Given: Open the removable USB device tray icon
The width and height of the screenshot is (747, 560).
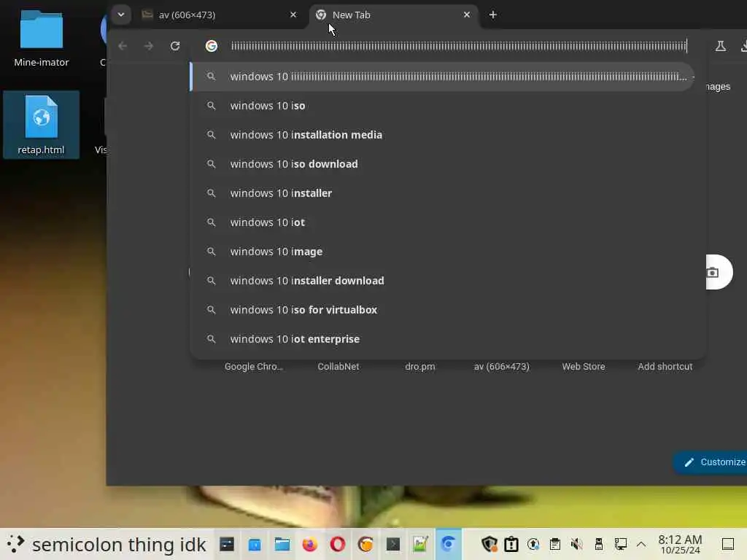Looking at the screenshot, I should click(599, 544).
